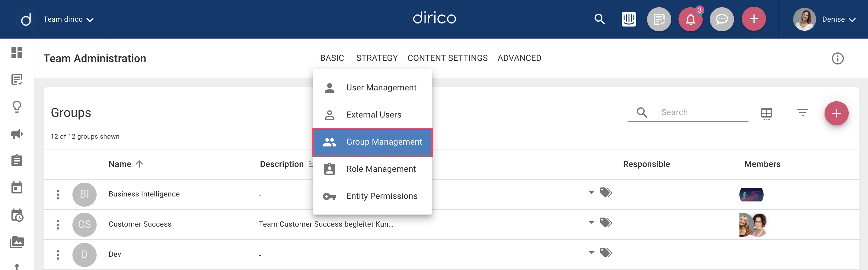Viewport: 868px width, 270px height.
Task: Open the clipboard icon in sidebar
Action: [17, 160]
